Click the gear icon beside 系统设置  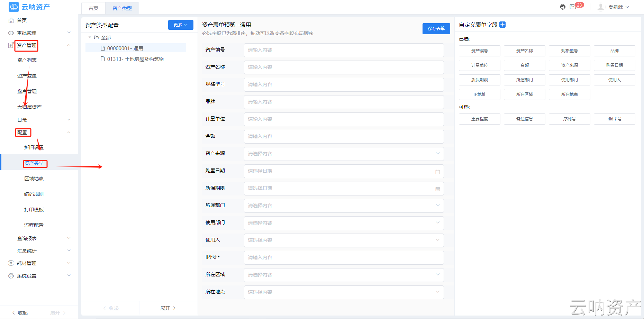[11, 276]
